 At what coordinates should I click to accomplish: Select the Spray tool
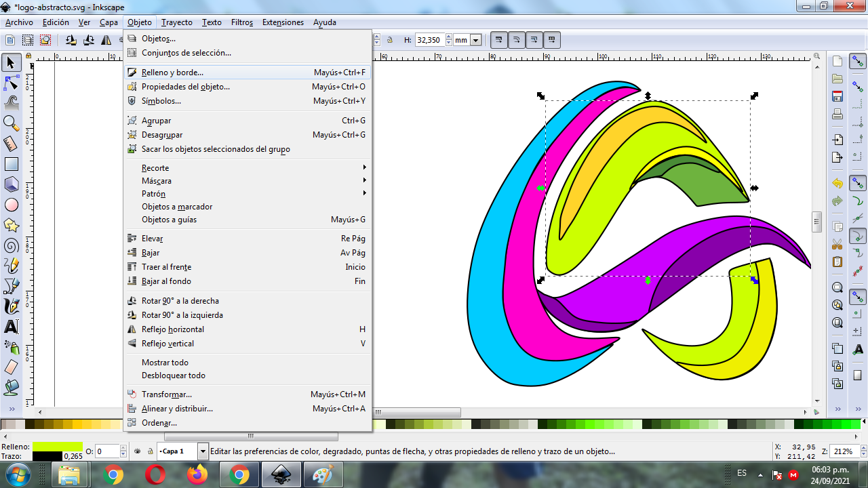11,347
